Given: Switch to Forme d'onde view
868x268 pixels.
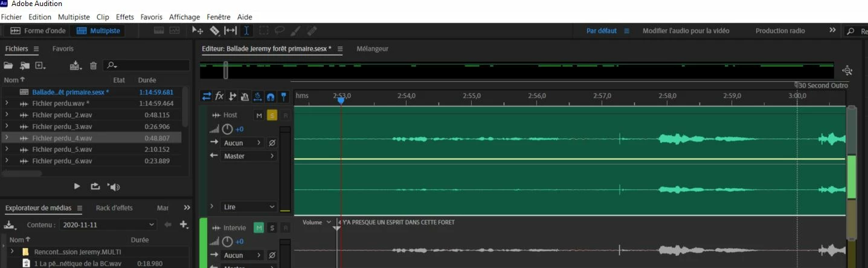Looking at the screenshot, I should (x=37, y=31).
